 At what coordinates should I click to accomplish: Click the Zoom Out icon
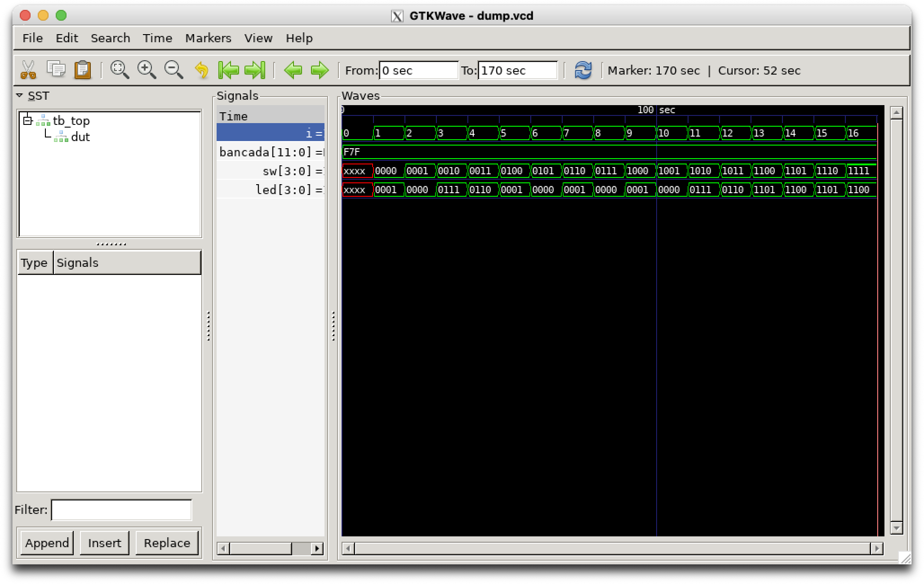coord(173,70)
